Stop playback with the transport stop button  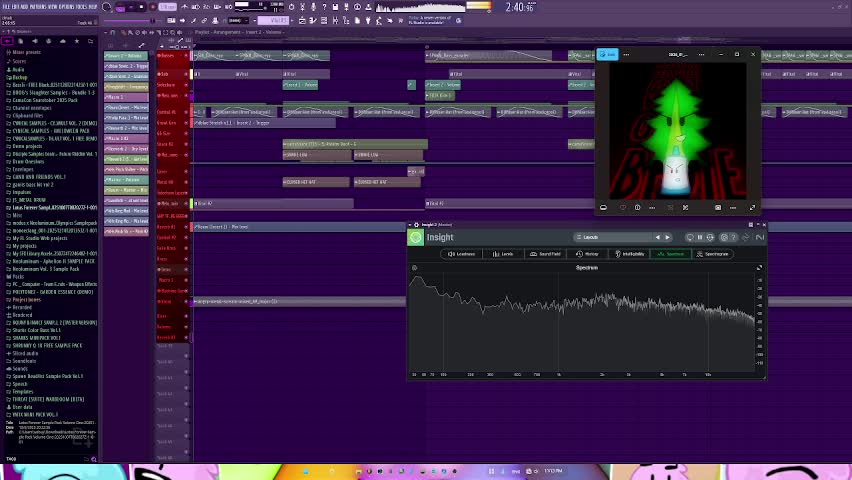point(141,7)
